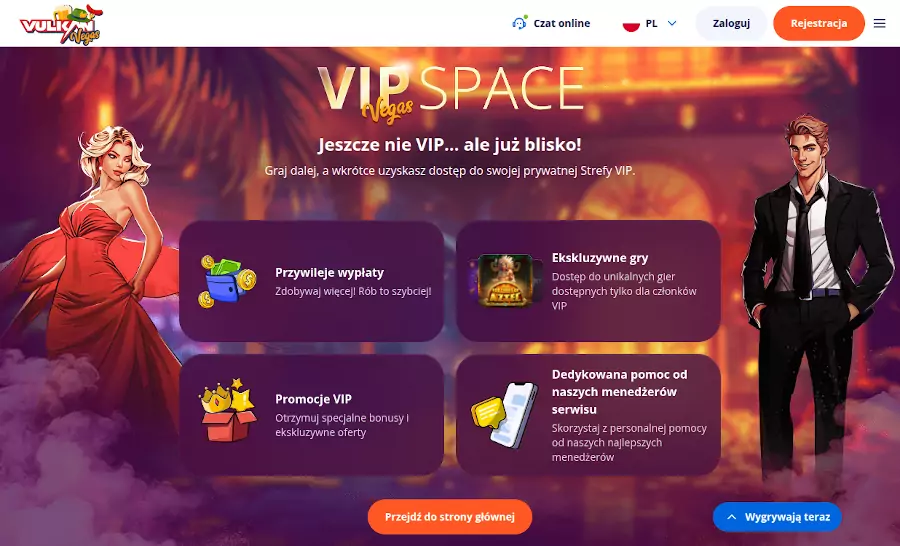Viewport: 900px width, 546px height.
Task: Expand the PL language dropdown arrow
Action: [x=672, y=24]
